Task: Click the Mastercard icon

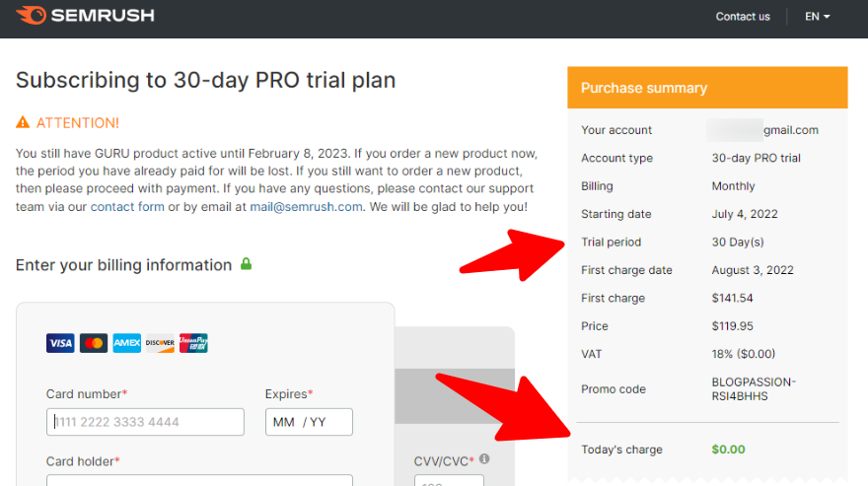Action: pos(94,343)
